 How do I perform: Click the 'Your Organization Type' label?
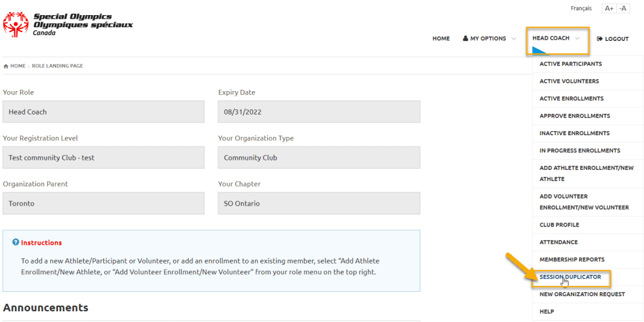(x=256, y=138)
